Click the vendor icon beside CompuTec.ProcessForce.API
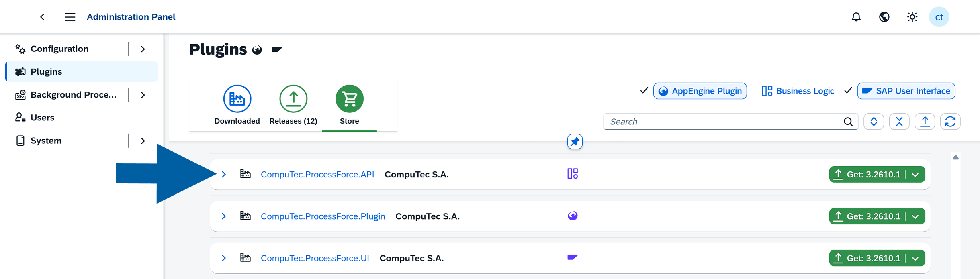Viewport: 980px width, 279px height. click(x=245, y=174)
